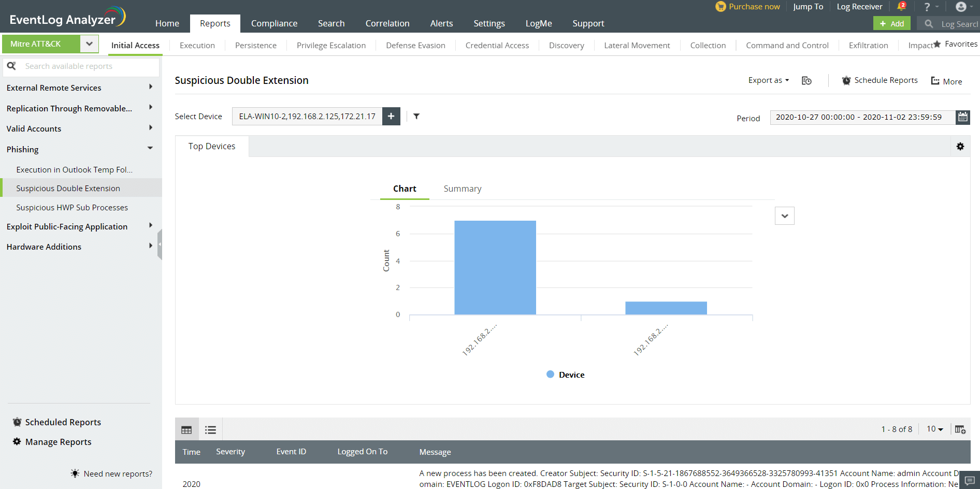The width and height of the screenshot is (980, 489).
Task: Open the Log Receiver link
Action: click(x=859, y=7)
